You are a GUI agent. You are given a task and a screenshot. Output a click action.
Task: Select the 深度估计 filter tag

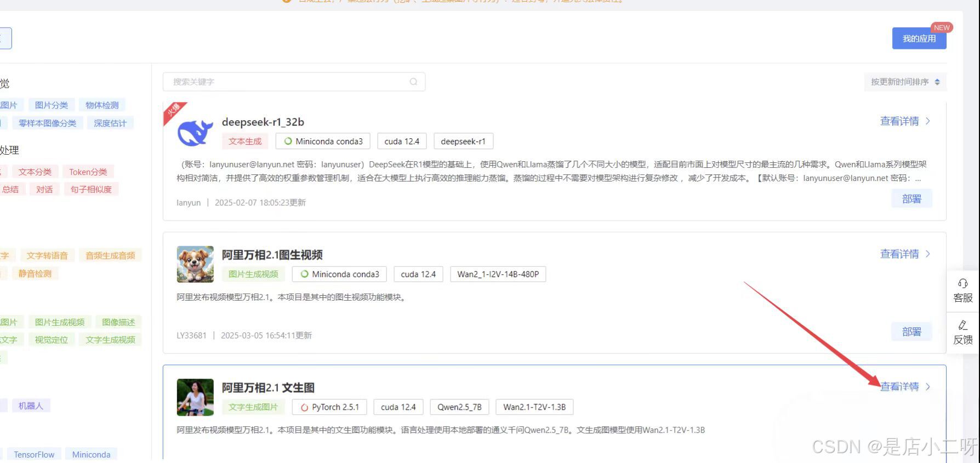coord(110,123)
